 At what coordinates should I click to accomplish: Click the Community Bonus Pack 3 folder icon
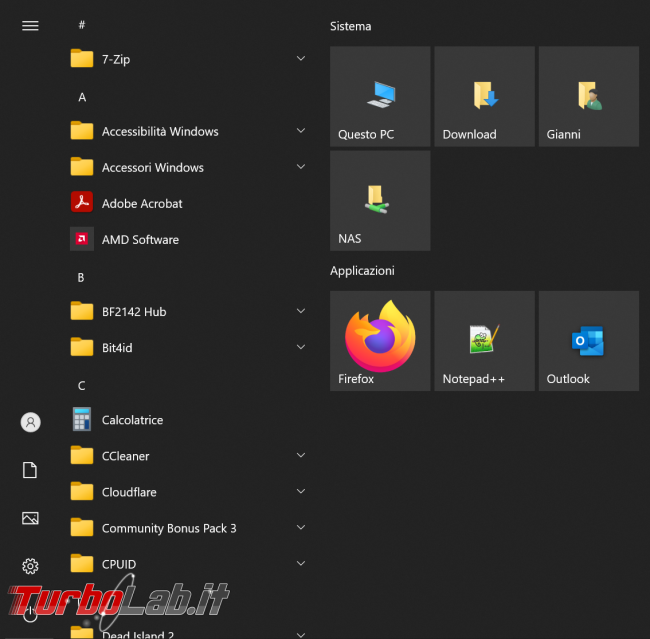82,528
